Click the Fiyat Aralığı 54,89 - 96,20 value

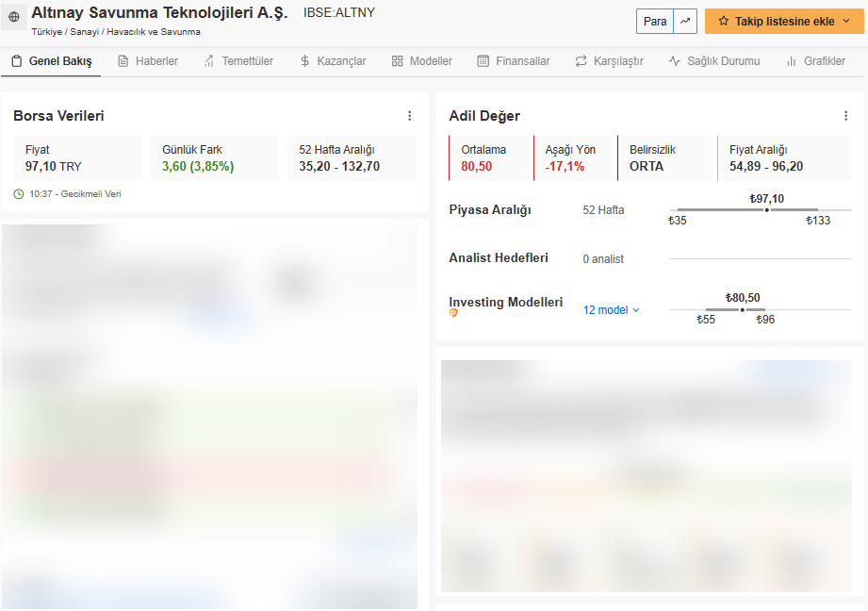point(766,166)
